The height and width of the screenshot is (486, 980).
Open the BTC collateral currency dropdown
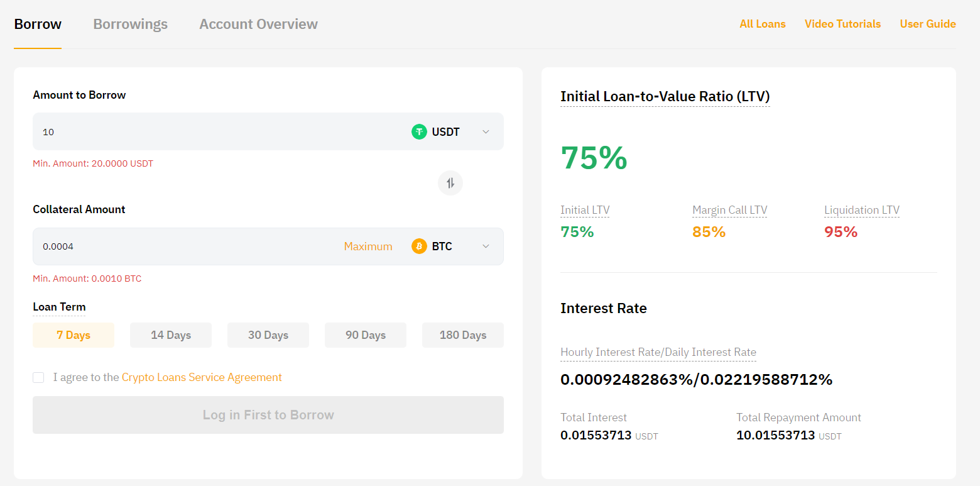click(486, 246)
